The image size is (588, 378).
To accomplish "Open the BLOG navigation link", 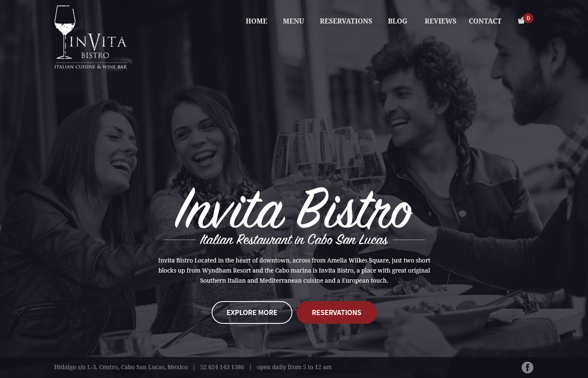I will click(x=397, y=21).
